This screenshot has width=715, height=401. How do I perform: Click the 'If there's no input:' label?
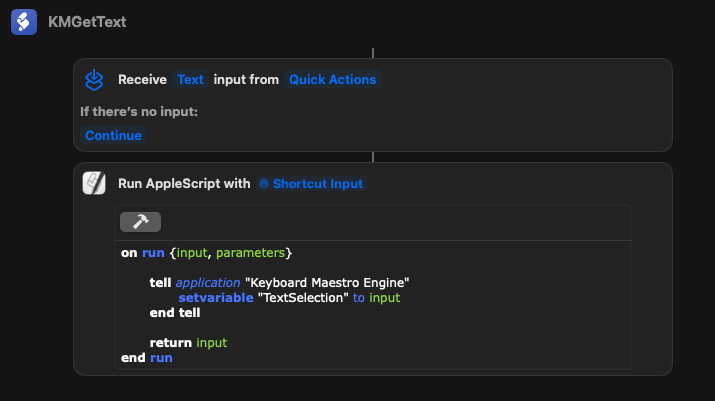[x=139, y=111]
